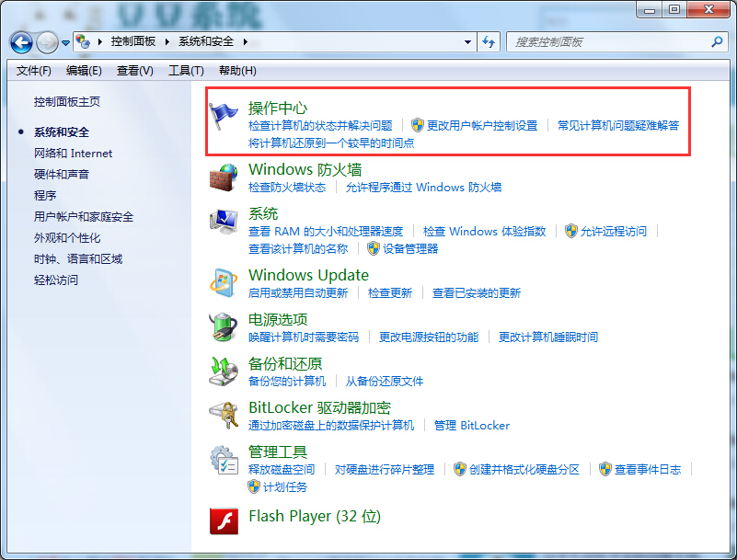
Task: Click 更改用户帐户控制设置 link
Action: click(x=482, y=126)
